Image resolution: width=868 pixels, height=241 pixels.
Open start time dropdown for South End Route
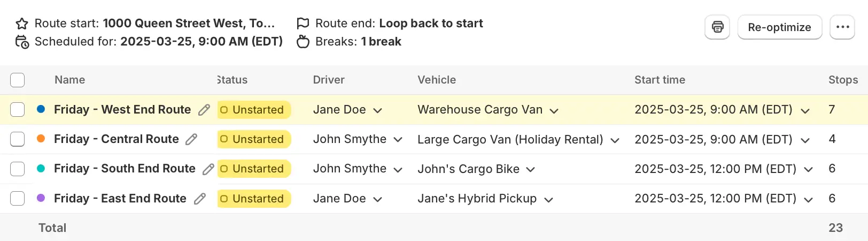(808, 170)
